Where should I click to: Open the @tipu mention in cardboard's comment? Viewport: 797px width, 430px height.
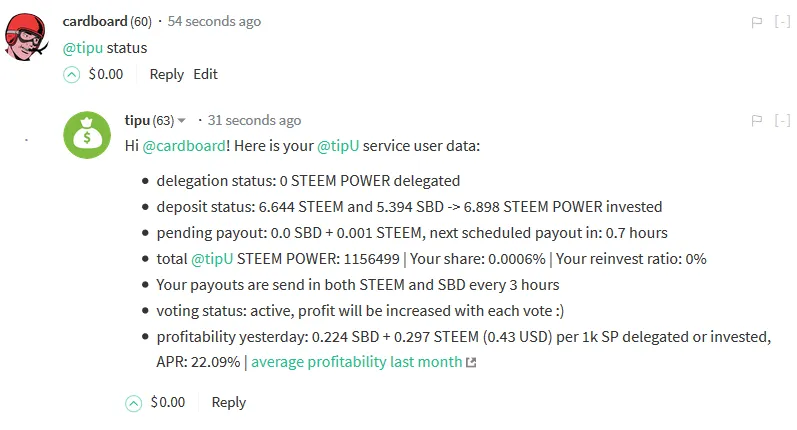pos(83,48)
